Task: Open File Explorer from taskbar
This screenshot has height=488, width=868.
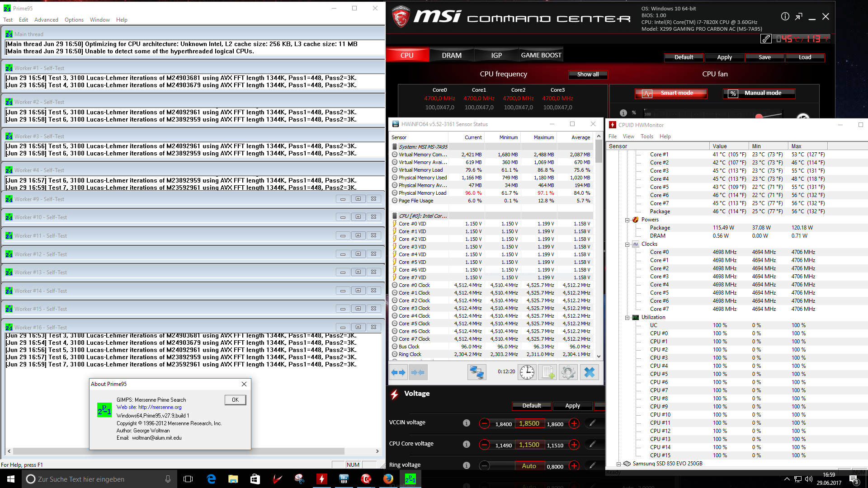Action: (x=233, y=479)
